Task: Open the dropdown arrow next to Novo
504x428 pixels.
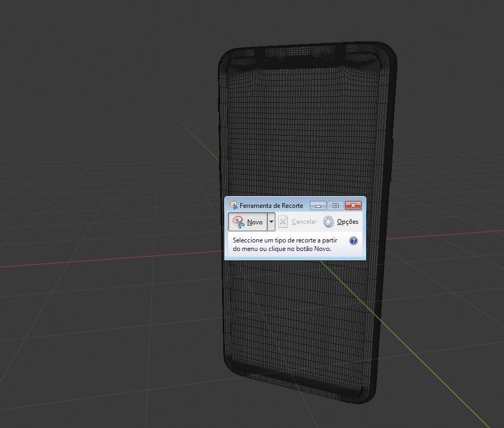Action: (271, 222)
